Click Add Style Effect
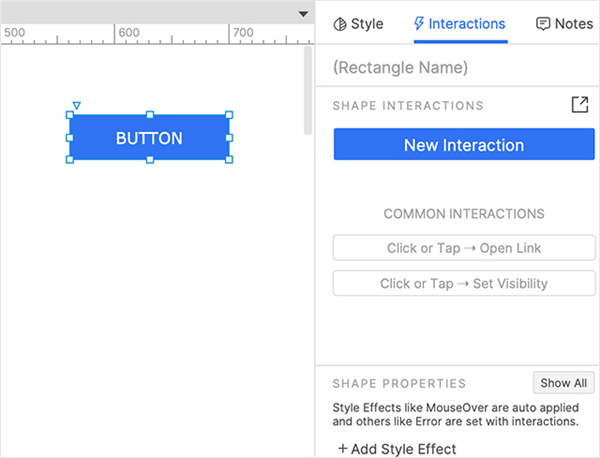The image size is (600, 458). pos(397,449)
